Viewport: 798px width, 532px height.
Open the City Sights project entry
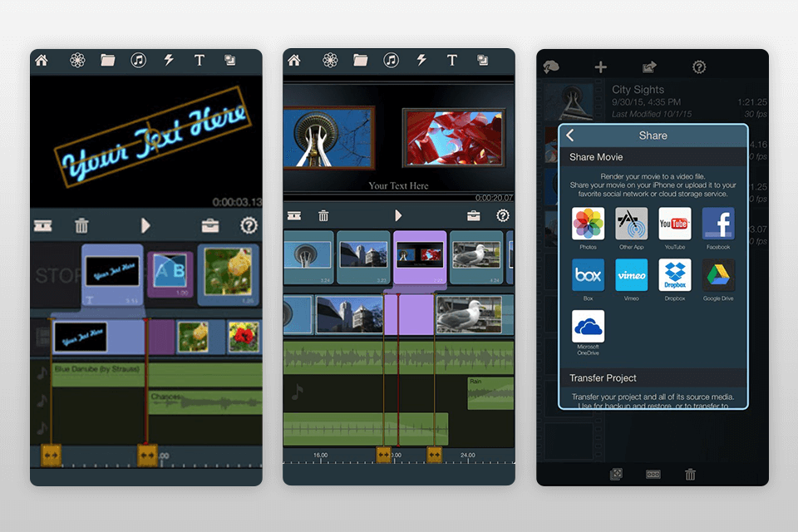638,90
